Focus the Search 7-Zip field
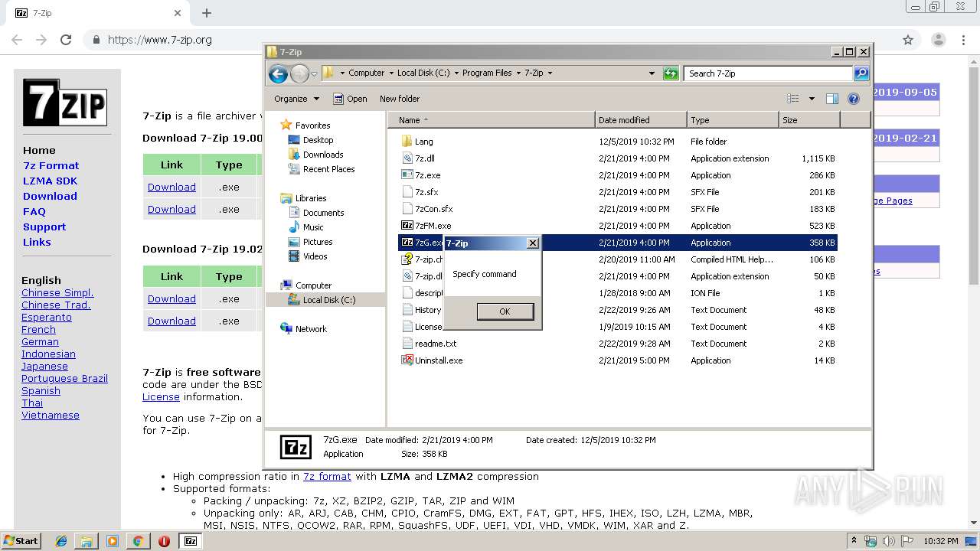 768,73
